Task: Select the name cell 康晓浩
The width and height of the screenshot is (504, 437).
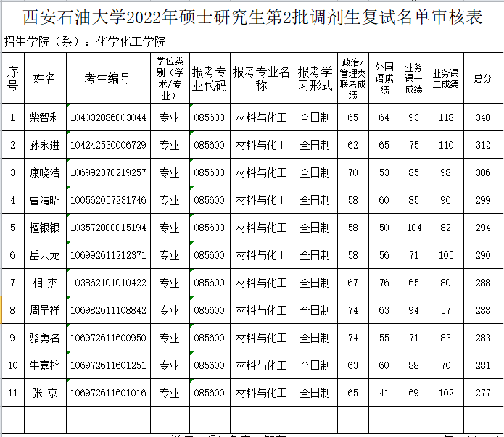Action: 44,172
